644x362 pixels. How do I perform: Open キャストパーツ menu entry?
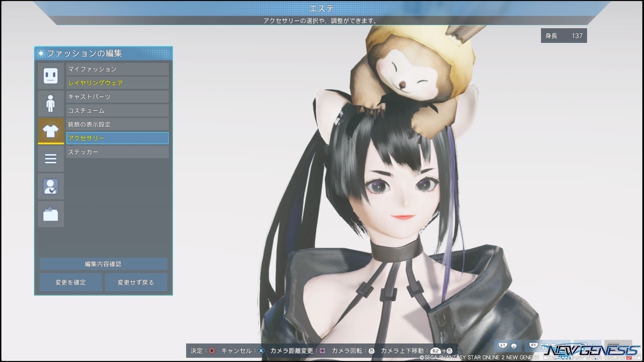(x=117, y=97)
